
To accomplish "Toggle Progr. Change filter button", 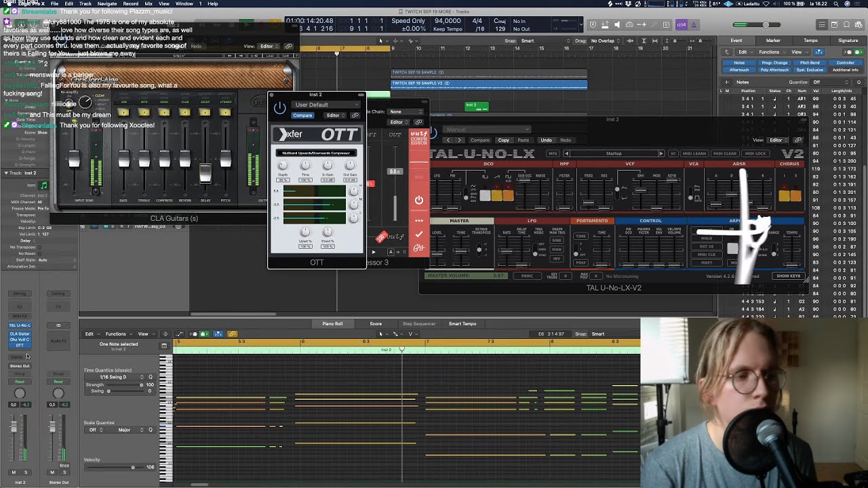I will click(x=774, y=63).
